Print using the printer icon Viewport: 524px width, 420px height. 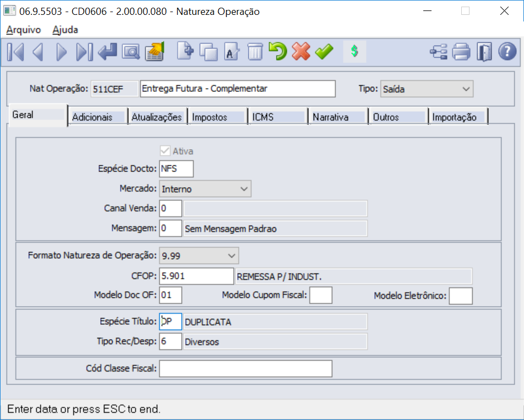tap(461, 52)
